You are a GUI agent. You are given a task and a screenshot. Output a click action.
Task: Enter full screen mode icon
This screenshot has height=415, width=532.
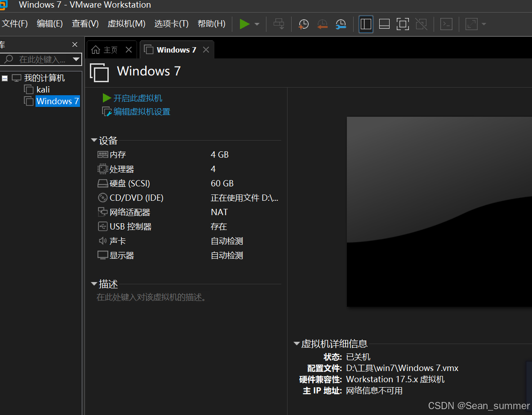point(403,24)
